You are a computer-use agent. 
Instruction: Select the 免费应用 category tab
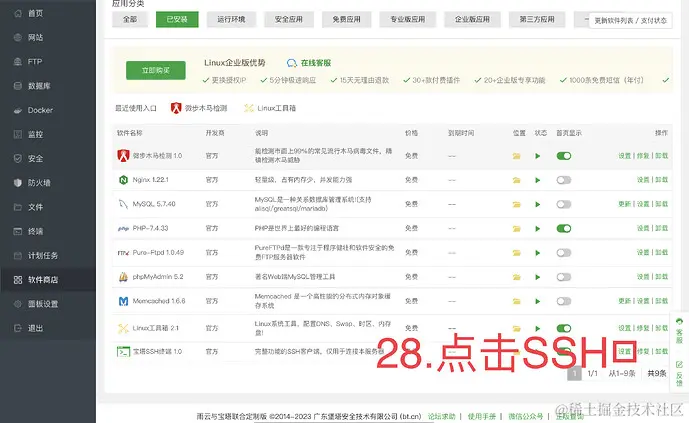(346, 19)
